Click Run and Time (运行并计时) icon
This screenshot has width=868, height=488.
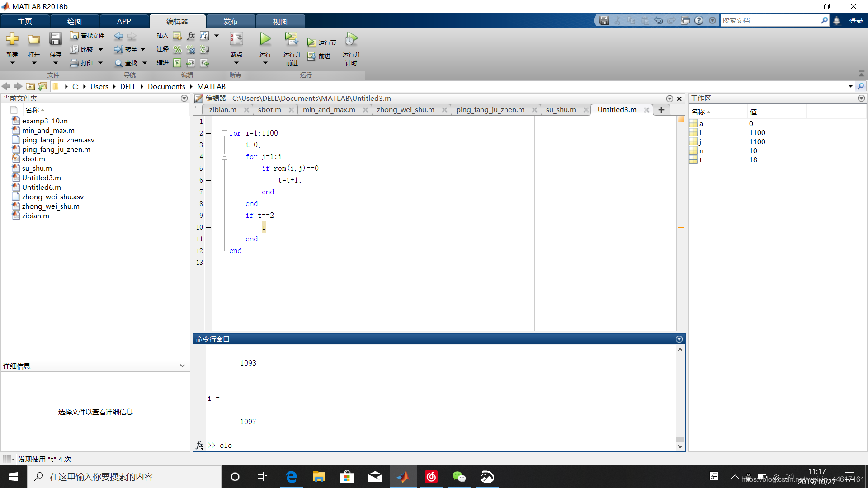351,39
